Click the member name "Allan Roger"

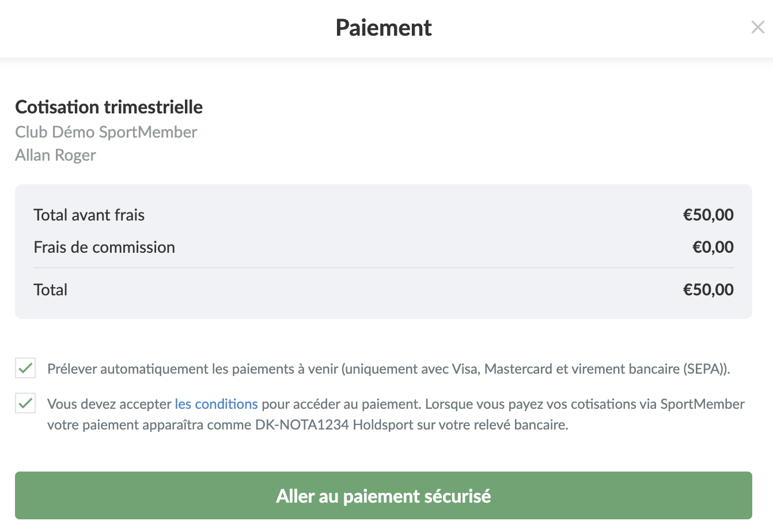point(55,155)
